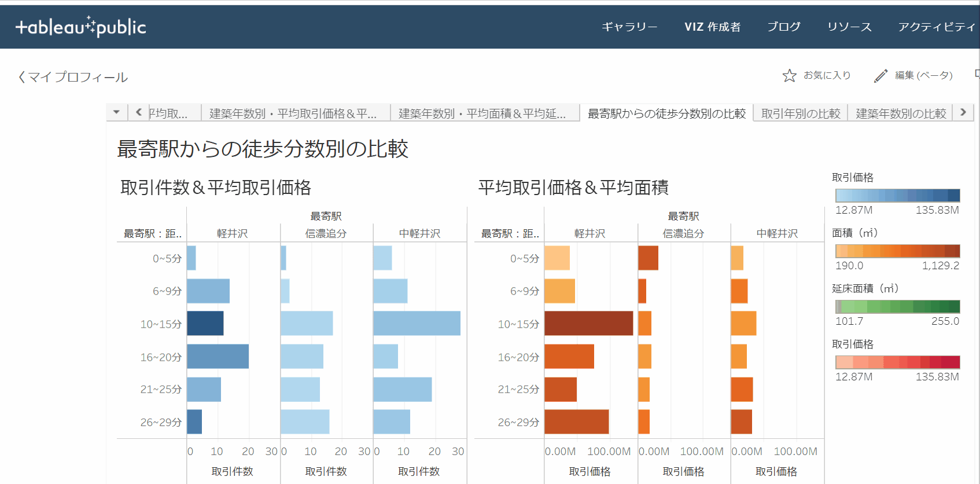
Task: Click 255.0 value under green legend
Action: tap(945, 321)
